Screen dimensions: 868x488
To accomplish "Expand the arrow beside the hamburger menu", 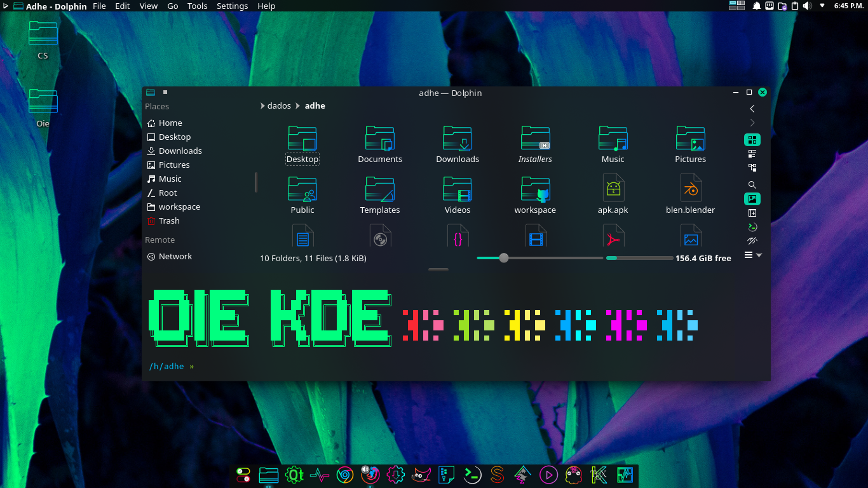I will [759, 255].
